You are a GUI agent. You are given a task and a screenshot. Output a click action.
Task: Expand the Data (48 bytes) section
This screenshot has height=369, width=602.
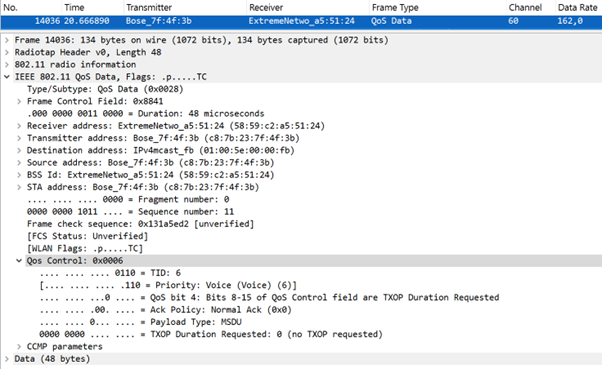(x=7, y=359)
